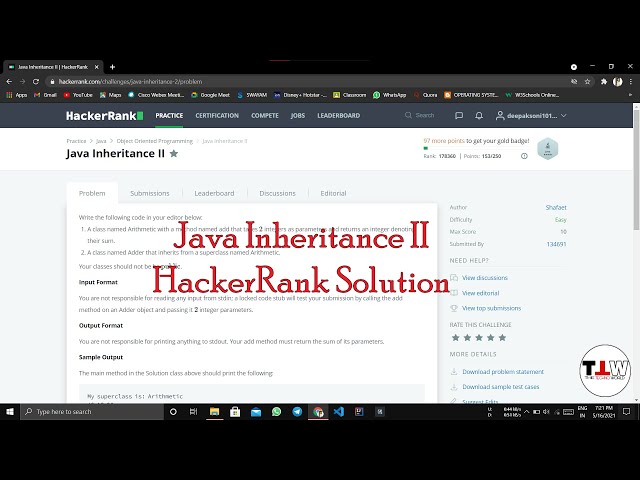Select the Problem tab
640x480 pixels.
pyautogui.click(x=92, y=193)
